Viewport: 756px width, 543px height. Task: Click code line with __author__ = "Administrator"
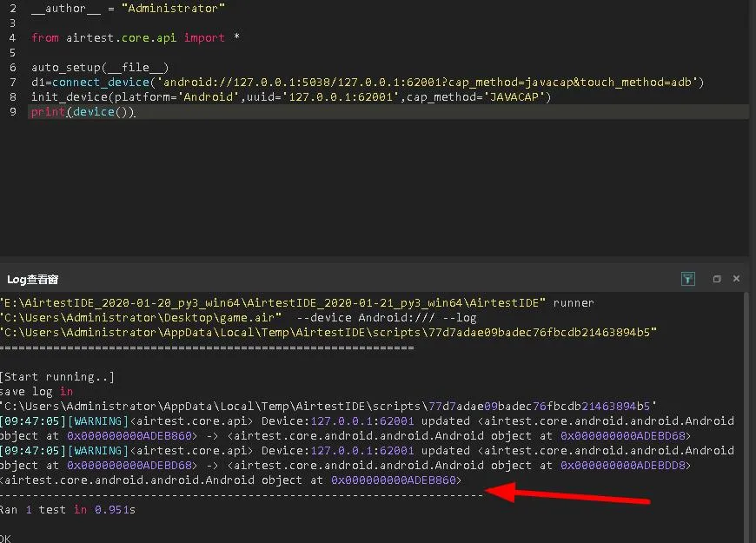(128, 8)
